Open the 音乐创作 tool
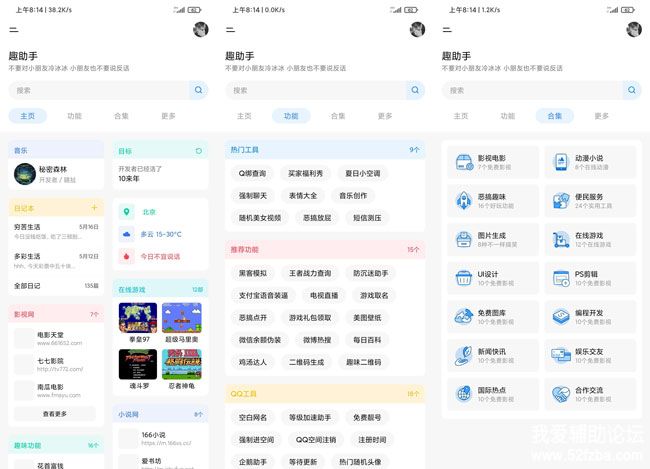650x469 pixels. (353, 196)
